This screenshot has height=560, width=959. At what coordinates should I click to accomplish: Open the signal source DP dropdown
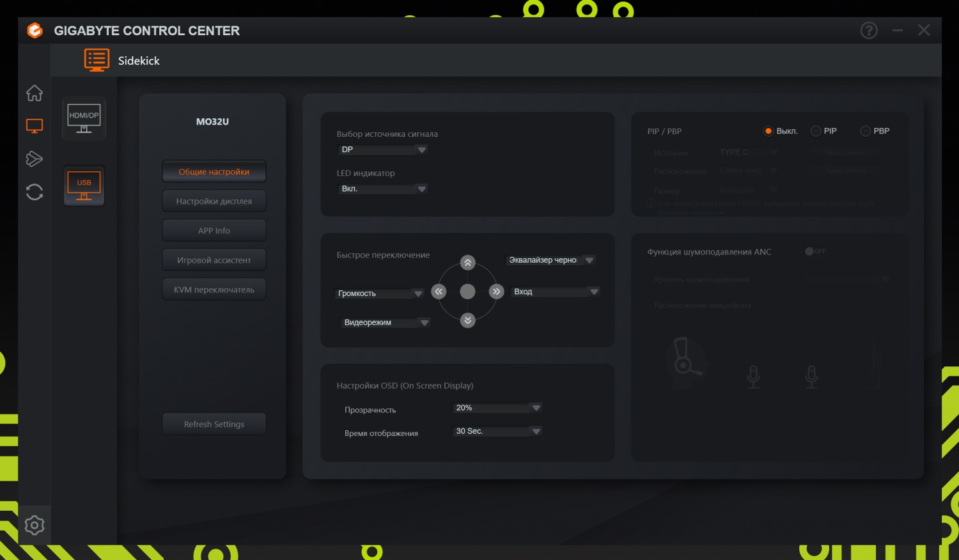(382, 150)
